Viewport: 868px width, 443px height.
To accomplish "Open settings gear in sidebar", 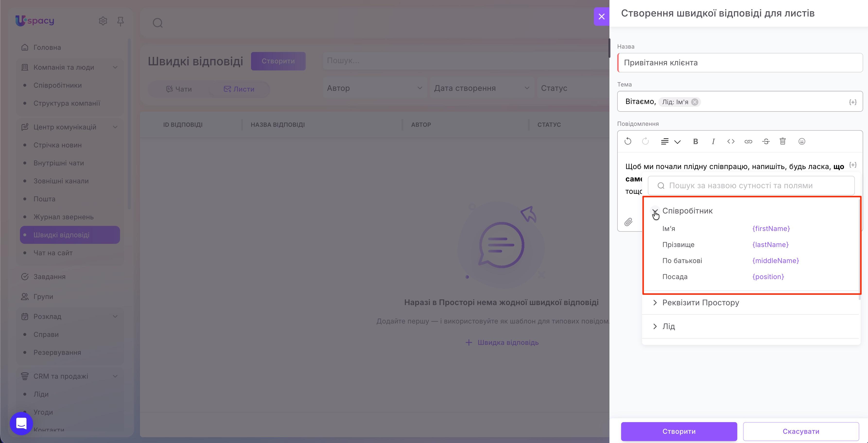I will point(103,21).
